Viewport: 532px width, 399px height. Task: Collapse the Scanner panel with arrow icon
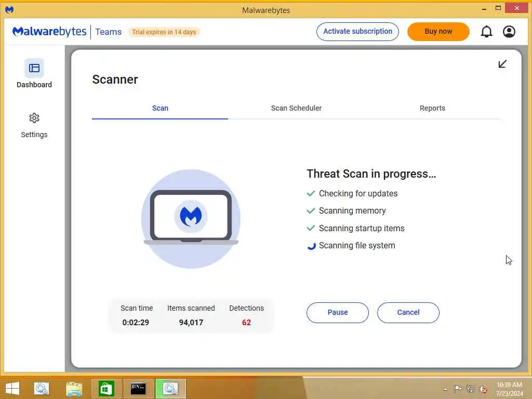[x=502, y=64]
